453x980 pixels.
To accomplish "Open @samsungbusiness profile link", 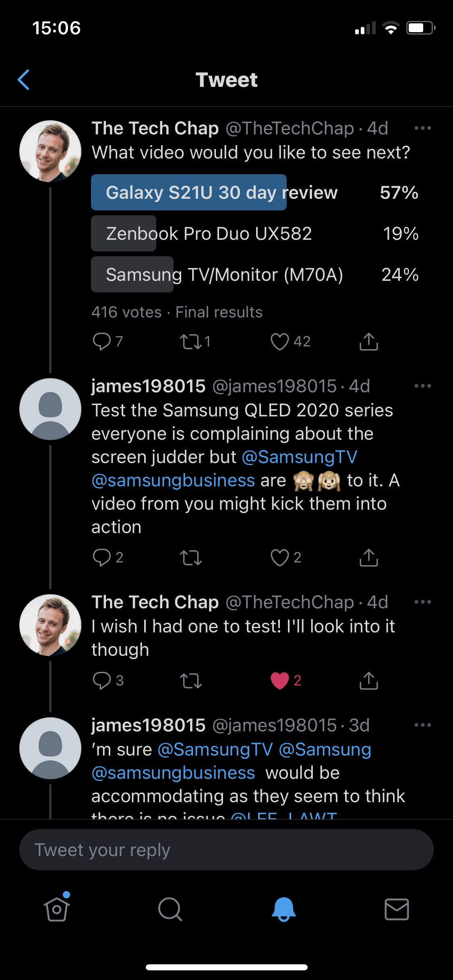I will [x=172, y=480].
